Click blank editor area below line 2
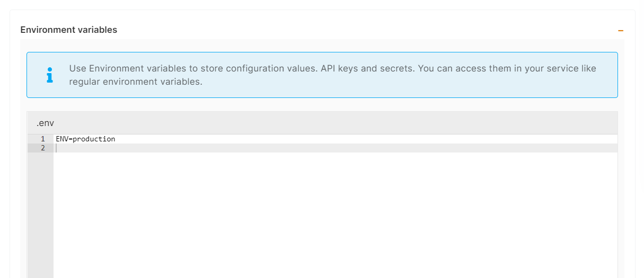Image resolution: width=644 pixels, height=278 pixels. tap(318, 212)
